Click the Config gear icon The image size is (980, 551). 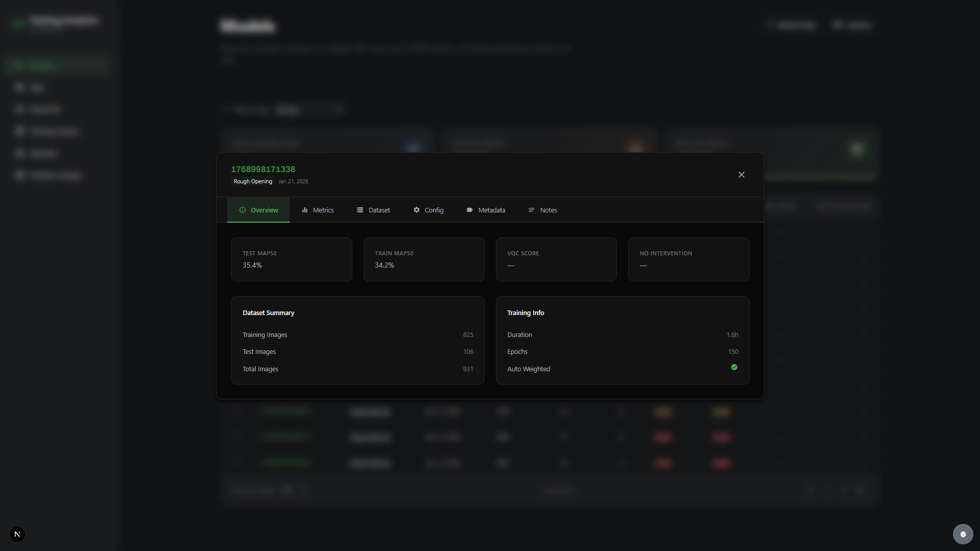[x=417, y=210]
